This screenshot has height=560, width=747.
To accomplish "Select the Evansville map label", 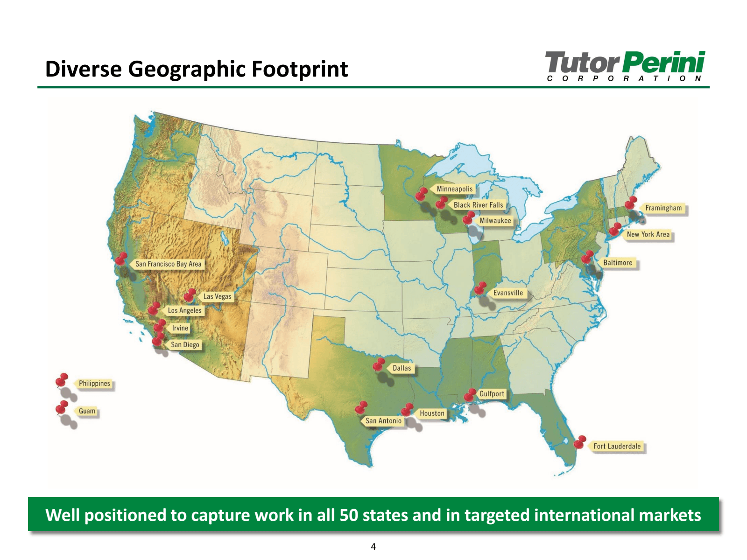I will pos(507,293).
